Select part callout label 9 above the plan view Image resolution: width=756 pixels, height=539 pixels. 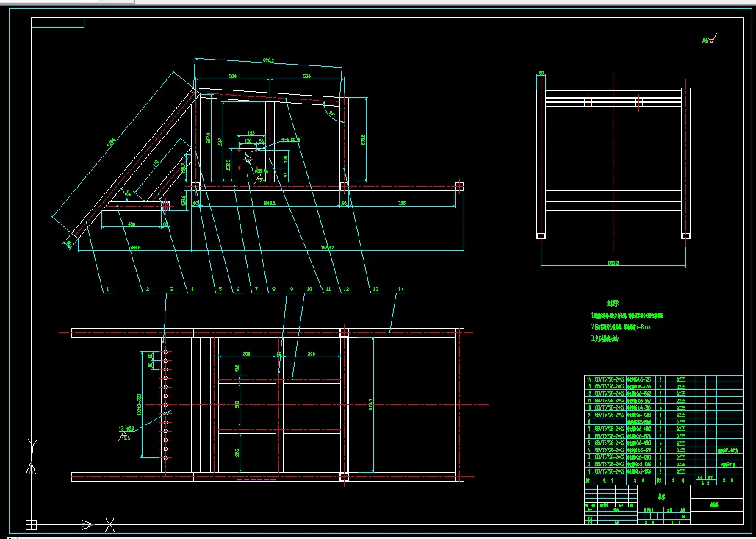point(291,290)
